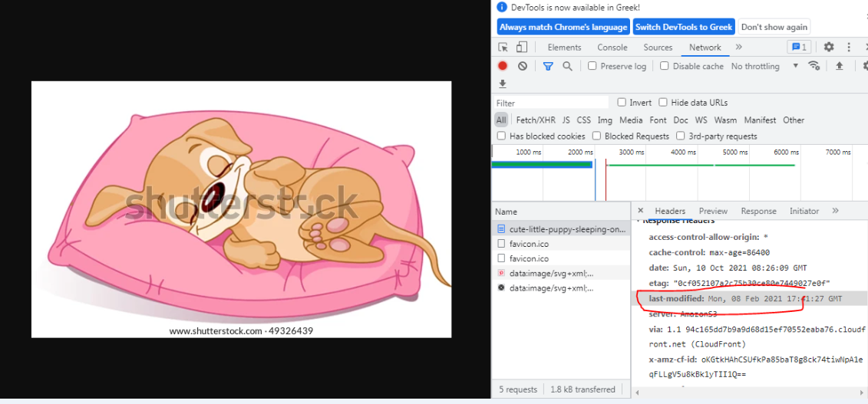Tick Blocked Requests checkbox
This screenshot has height=404, width=868.
coord(597,136)
